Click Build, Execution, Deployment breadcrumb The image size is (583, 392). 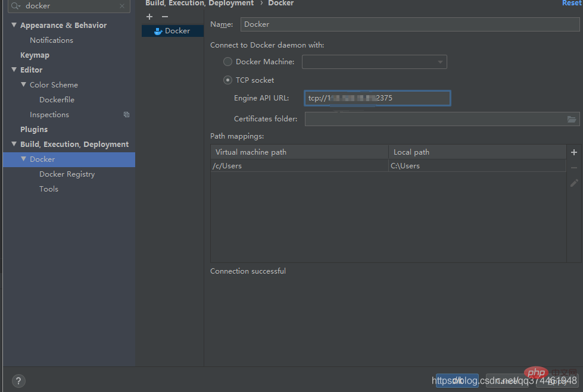[x=199, y=4]
